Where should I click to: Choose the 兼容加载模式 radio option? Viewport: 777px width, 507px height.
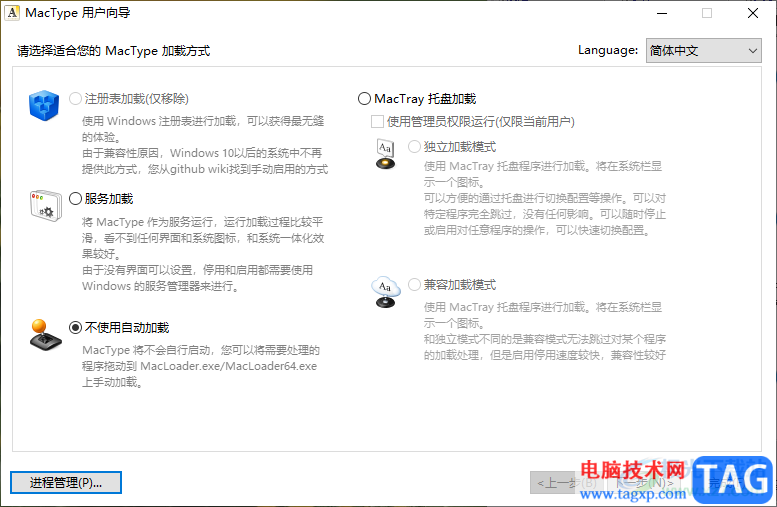(x=452, y=285)
